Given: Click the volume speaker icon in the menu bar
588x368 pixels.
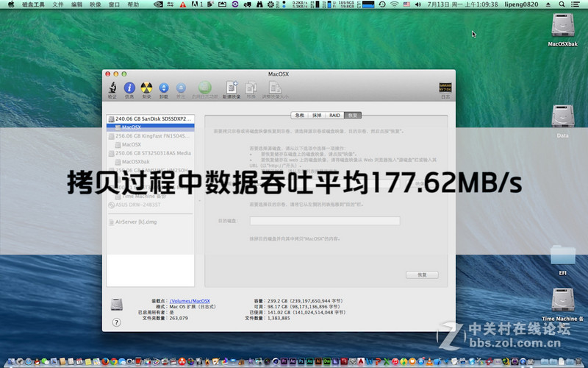Looking at the screenshot, I should point(418,4).
